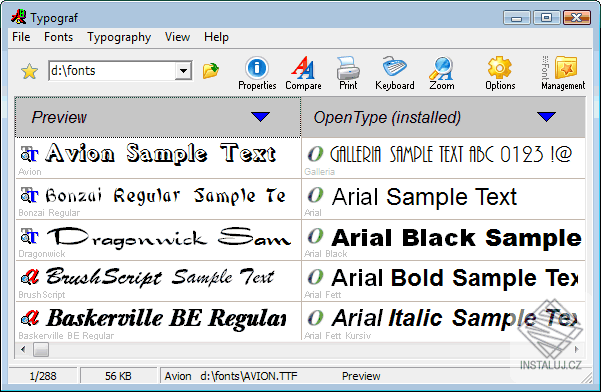Select the Arial Italic Sample preview
Image resolution: width=601 pixels, height=392 pixels.
[455, 318]
